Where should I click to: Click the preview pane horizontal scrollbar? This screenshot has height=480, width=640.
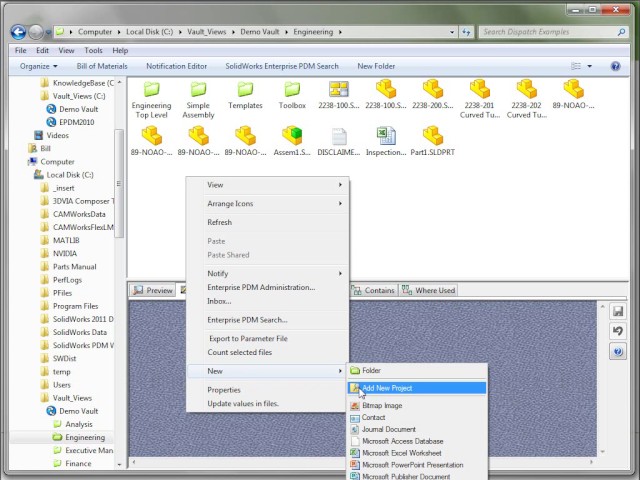click(362, 462)
